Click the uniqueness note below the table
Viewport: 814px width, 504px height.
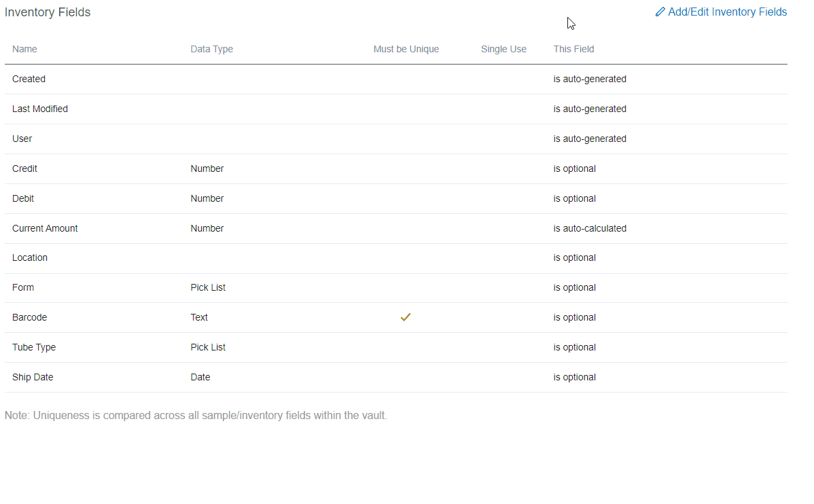196,416
